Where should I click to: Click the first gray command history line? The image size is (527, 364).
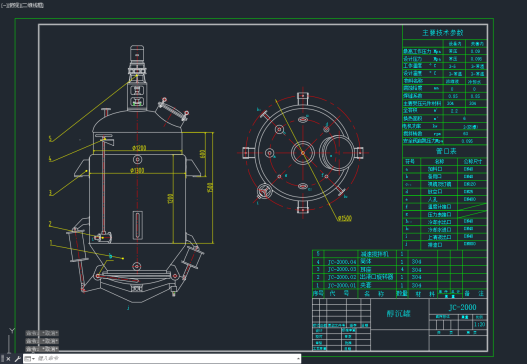[x=42, y=333]
